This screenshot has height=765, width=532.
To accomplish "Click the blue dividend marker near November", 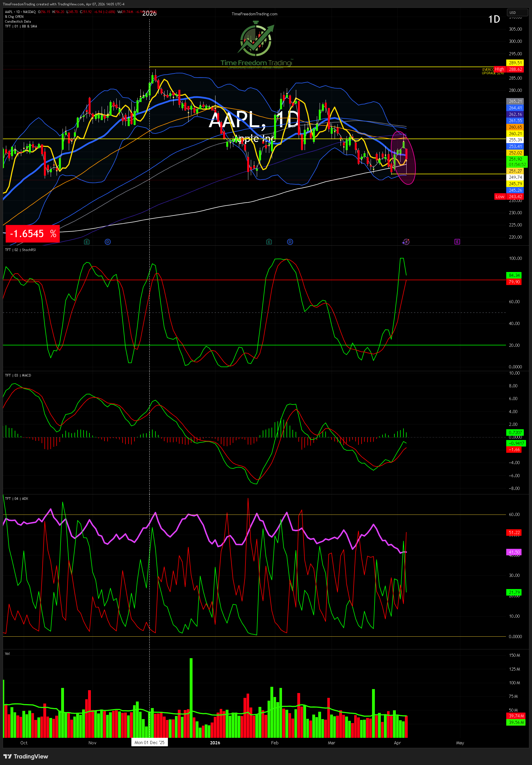I will pyautogui.click(x=108, y=242).
